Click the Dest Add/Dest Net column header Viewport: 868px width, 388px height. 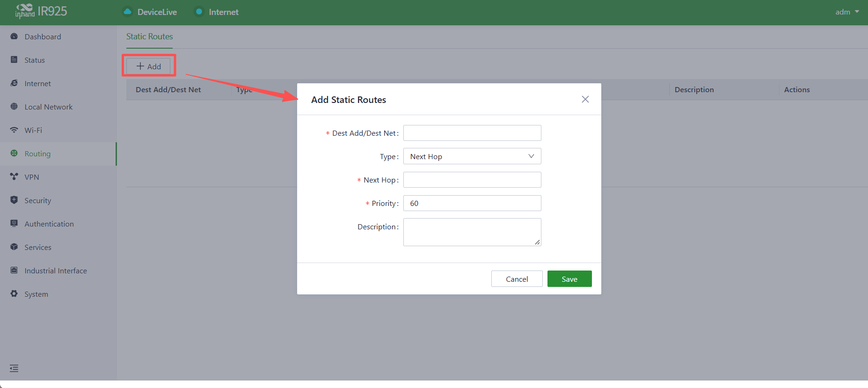168,89
